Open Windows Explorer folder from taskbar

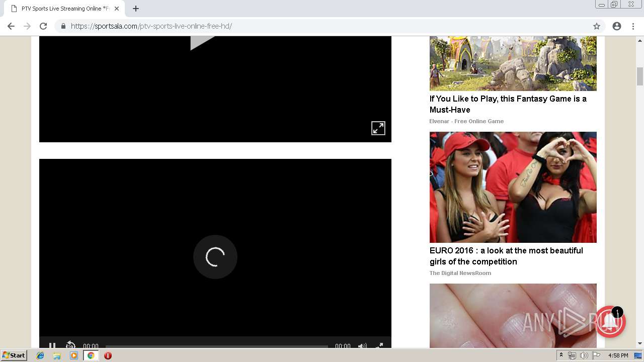click(x=57, y=355)
